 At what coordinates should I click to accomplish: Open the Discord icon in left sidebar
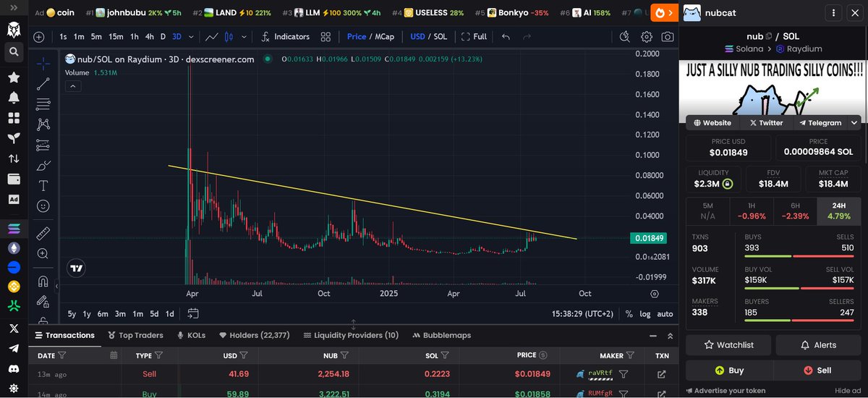[13, 368]
